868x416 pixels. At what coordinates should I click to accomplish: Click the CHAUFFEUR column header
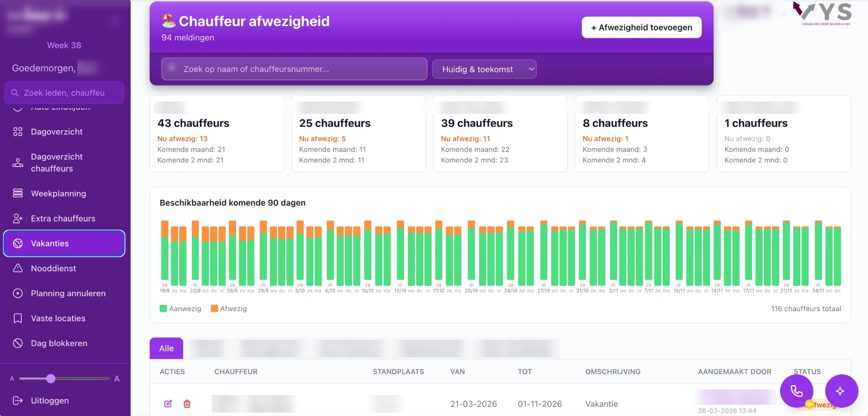tap(236, 372)
